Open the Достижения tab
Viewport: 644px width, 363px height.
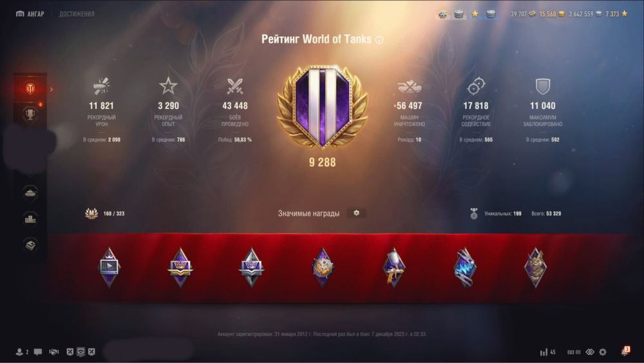click(77, 14)
